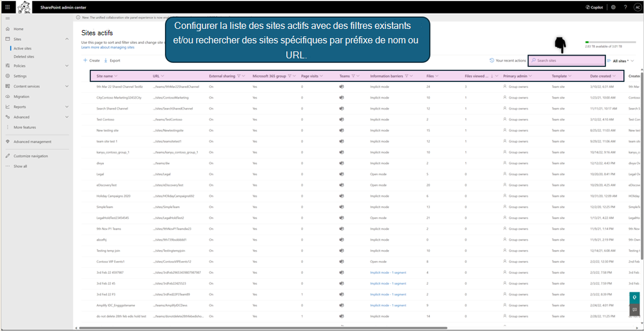Screen dimensions: 644x331
Task: Click the Teams icon in Test Contoso row
Action: [342, 119]
